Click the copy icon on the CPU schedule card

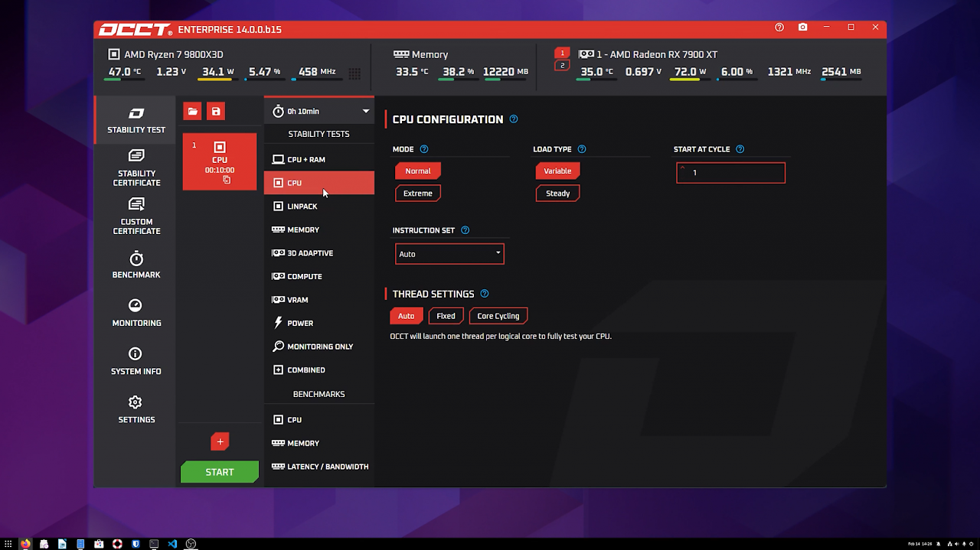pyautogui.click(x=227, y=180)
